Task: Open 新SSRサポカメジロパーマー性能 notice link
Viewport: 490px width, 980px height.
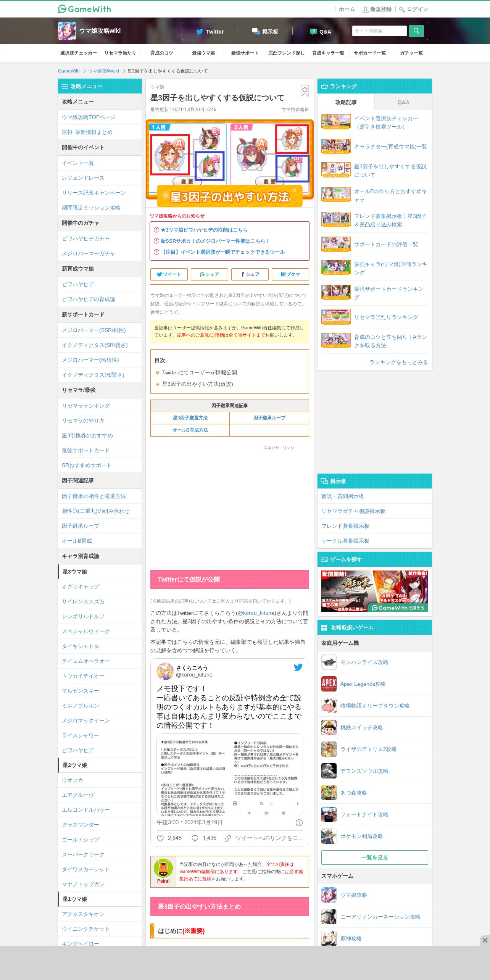Action: coord(215,241)
